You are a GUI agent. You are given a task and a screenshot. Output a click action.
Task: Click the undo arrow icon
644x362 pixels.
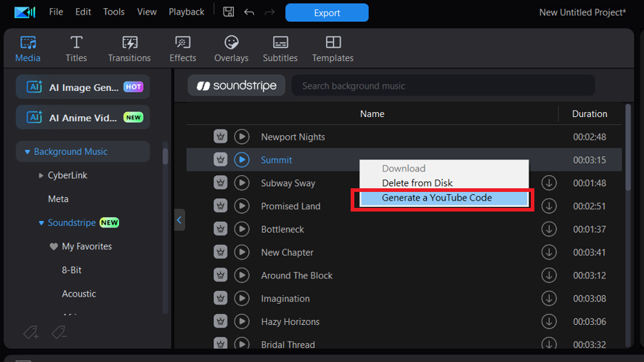(249, 12)
